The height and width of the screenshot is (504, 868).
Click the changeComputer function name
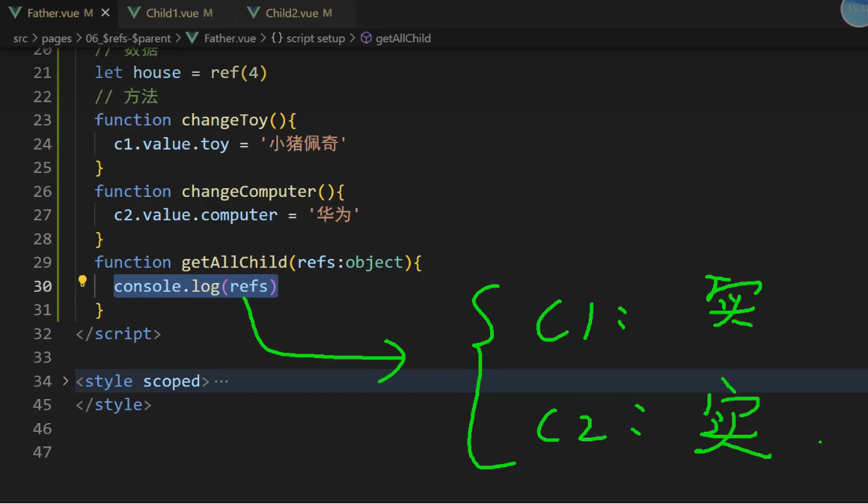249,192
